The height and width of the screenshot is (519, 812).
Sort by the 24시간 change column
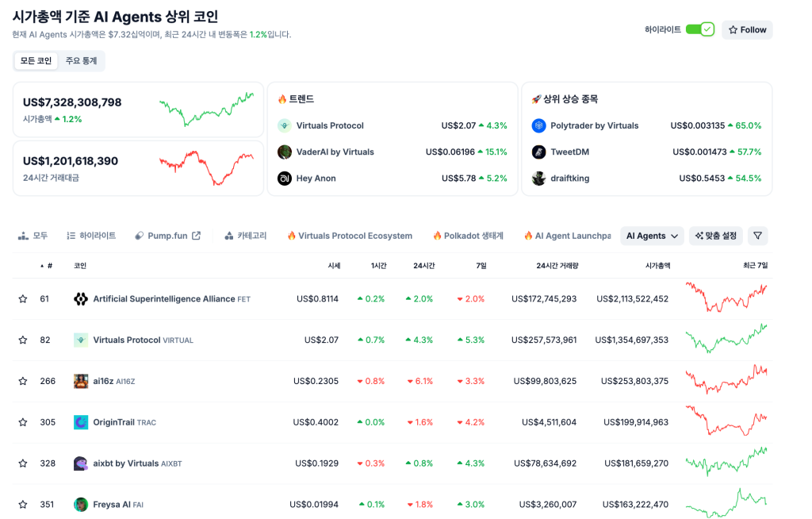click(423, 266)
